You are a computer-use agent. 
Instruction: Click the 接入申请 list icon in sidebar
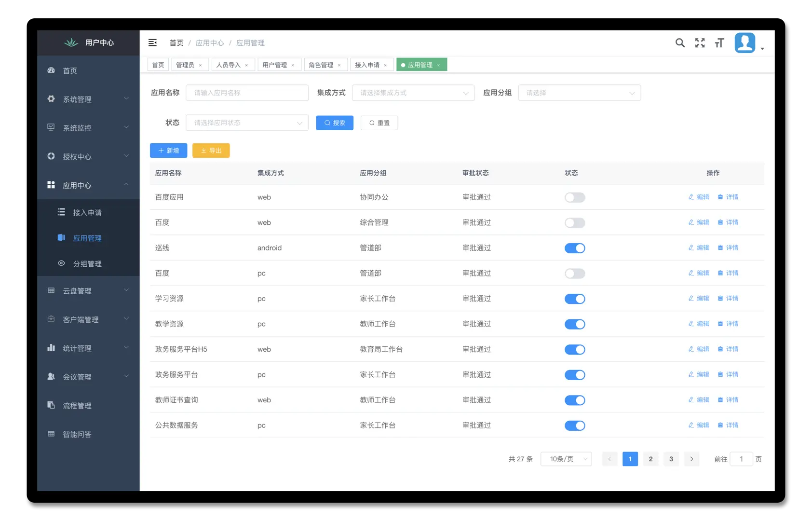tap(61, 212)
